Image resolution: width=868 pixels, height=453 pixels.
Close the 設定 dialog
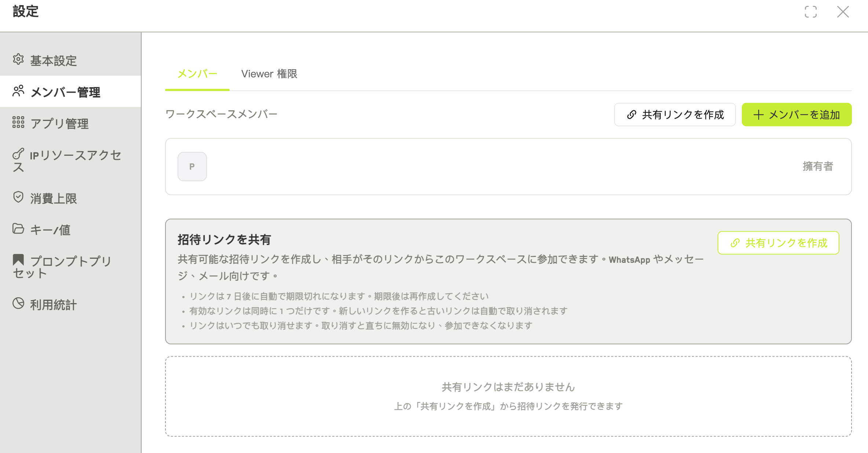point(843,12)
